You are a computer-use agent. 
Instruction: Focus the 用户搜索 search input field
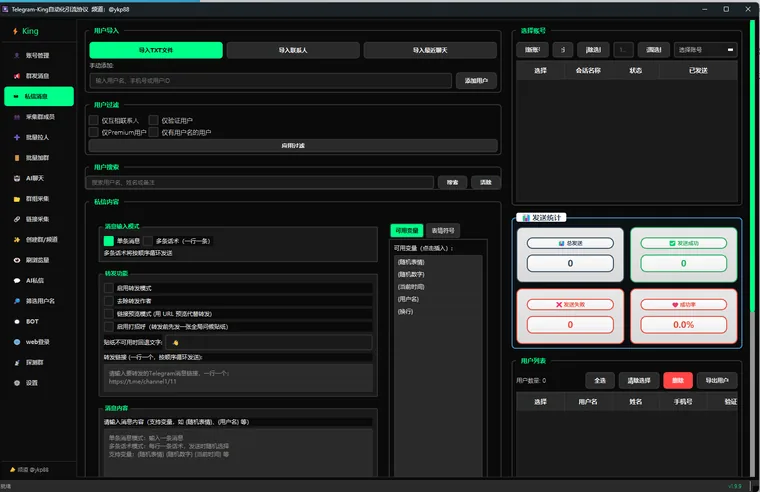pos(260,182)
